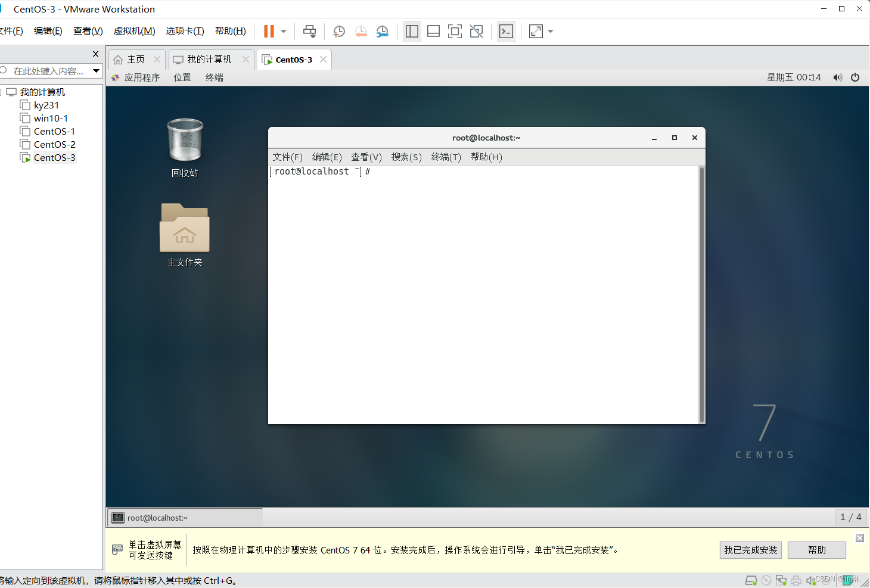Viewport: 870px width, 588px height.
Task: Click the clock 星期五 00:14
Action: (794, 77)
